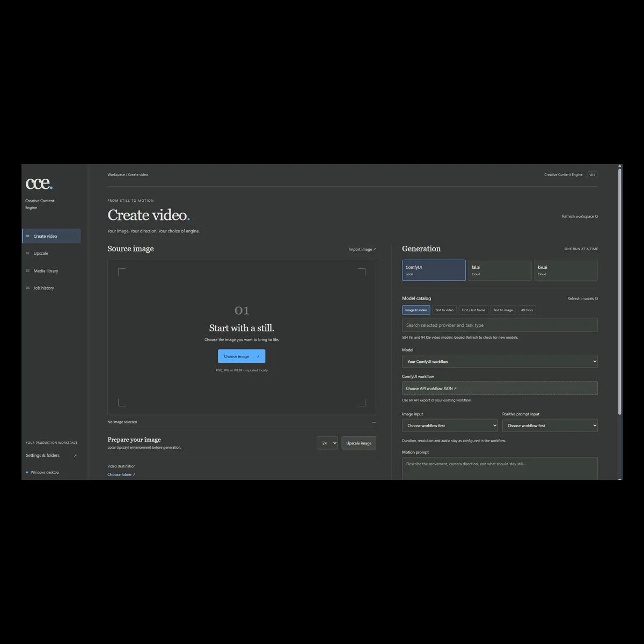Image resolution: width=644 pixels, height=644 pixels.
Task: Select the ComfyUI Local provider card
Action: click(x=434, y=270)
